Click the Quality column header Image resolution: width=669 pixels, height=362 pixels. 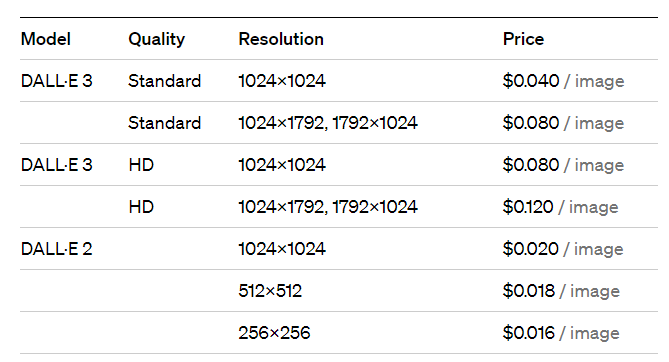pyautogui.click(x=157, y=40)
